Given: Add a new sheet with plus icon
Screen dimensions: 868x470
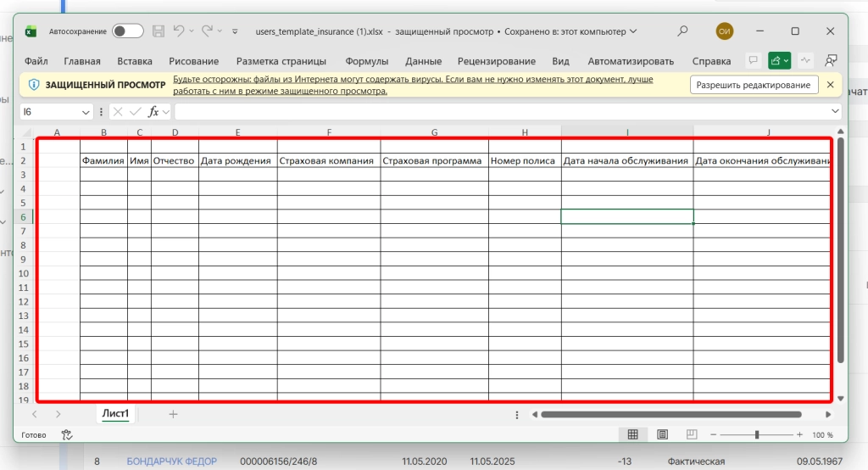Looking at the screenshot, I should click(x=173, y=414).
